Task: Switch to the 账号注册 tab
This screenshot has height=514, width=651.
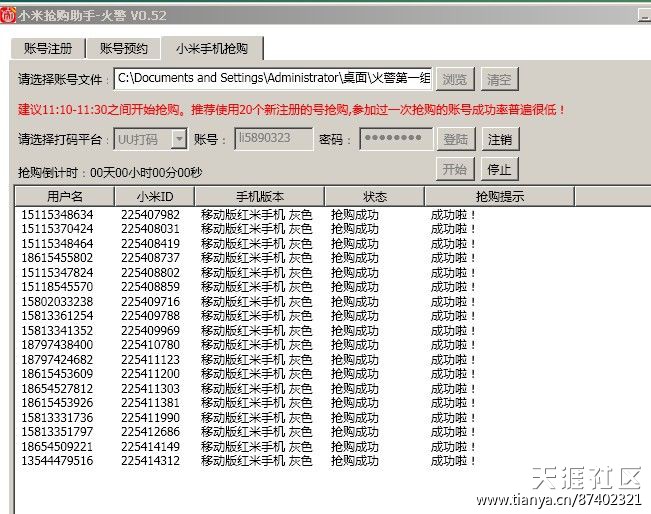Action: (48, 49)
